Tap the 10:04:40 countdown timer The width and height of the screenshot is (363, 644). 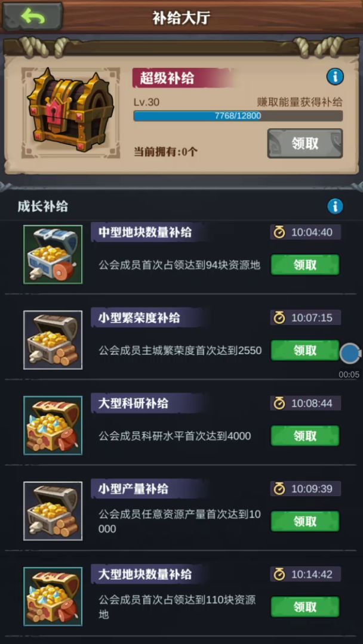pyautogui.click(x=306, y=232)
